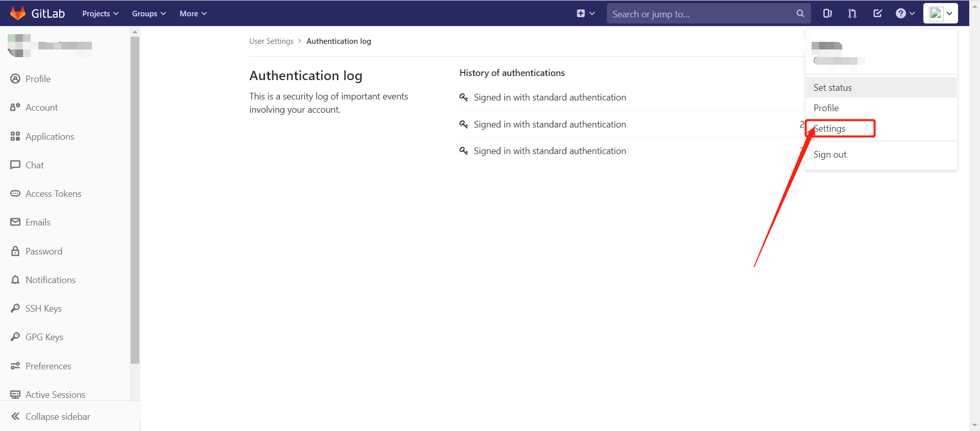Click first Signed in authentication entry
Image resolution: width=980 pixels, height=431 pixels.
click(550, 97)
